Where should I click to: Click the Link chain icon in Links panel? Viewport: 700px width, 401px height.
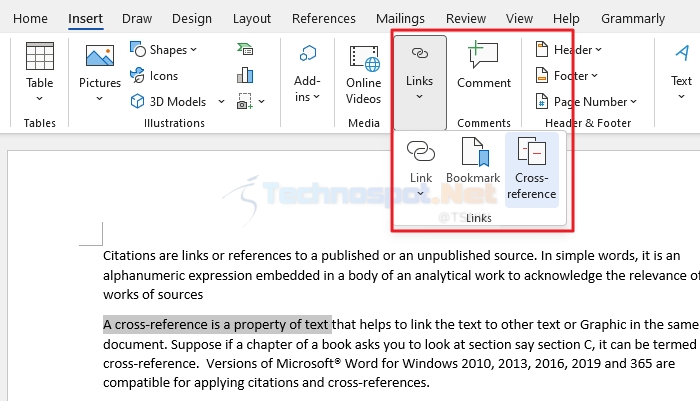click(421, 151)
